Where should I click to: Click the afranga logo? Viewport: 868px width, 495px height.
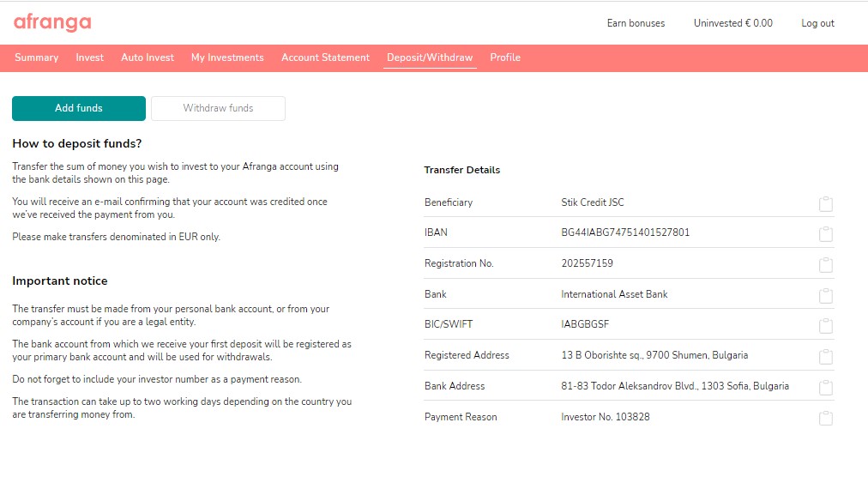point(52,22)
